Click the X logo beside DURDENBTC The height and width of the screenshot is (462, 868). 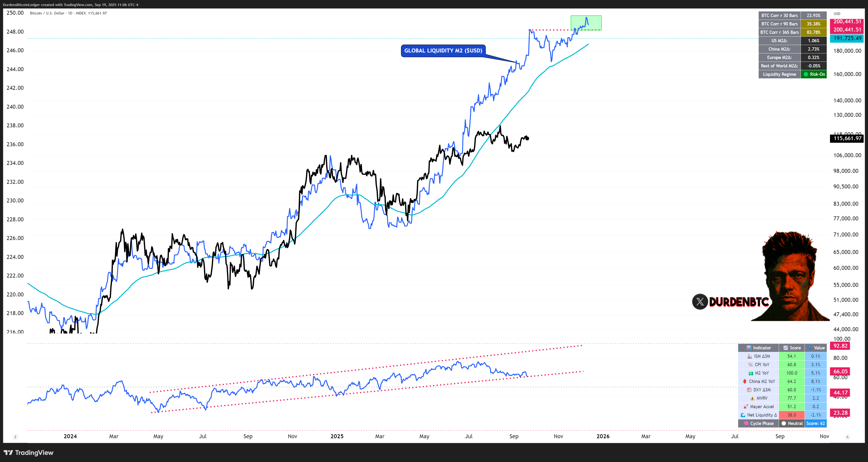pyautogui.click(x=700, y=302)
